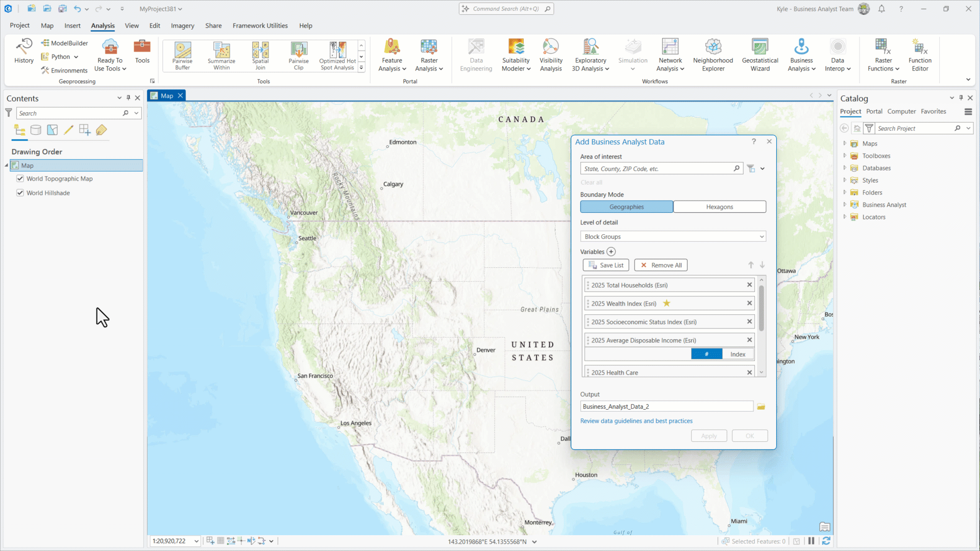
Task: Toggle off the World Topographic Map layer
Action: [x=20, y=179]
